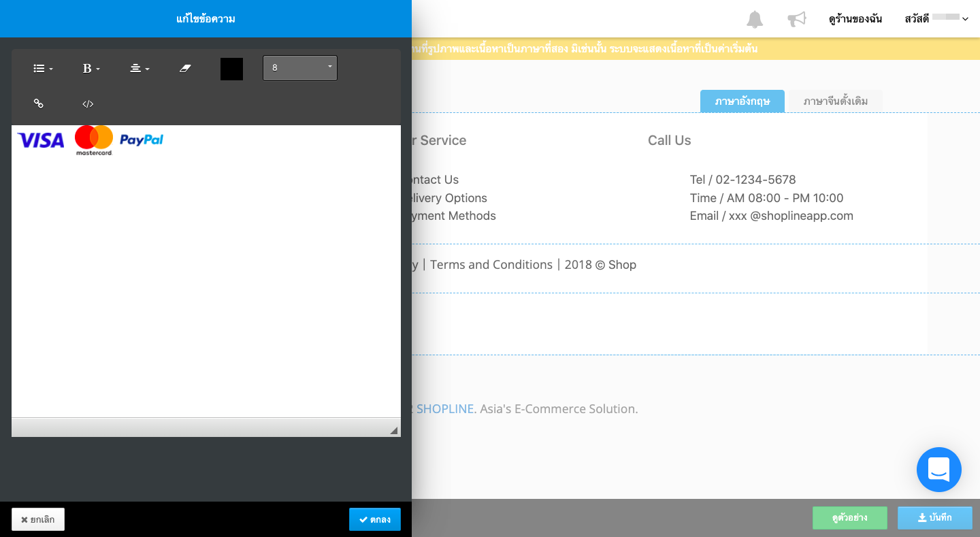Click the Call Us heading text

(669, 140)
